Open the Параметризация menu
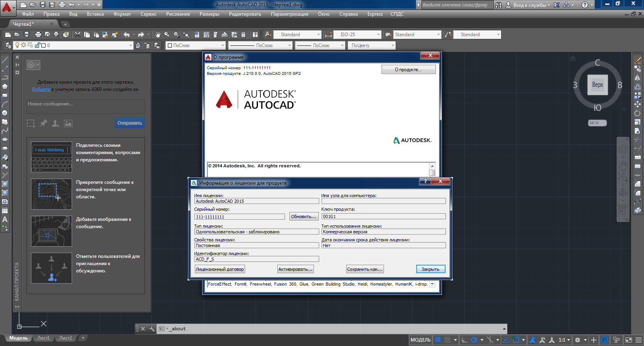The width and height of the screenshot is (644, 346). [289, 14]
